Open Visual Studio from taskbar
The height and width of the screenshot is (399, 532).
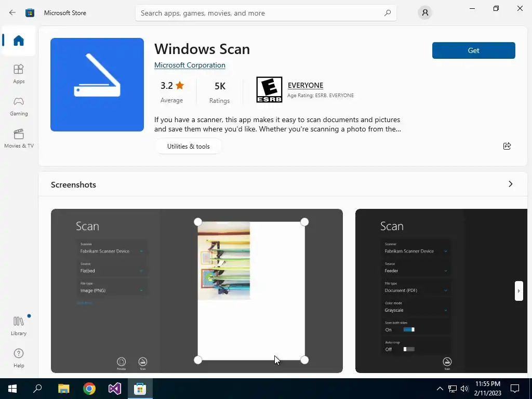coord(115,389)
